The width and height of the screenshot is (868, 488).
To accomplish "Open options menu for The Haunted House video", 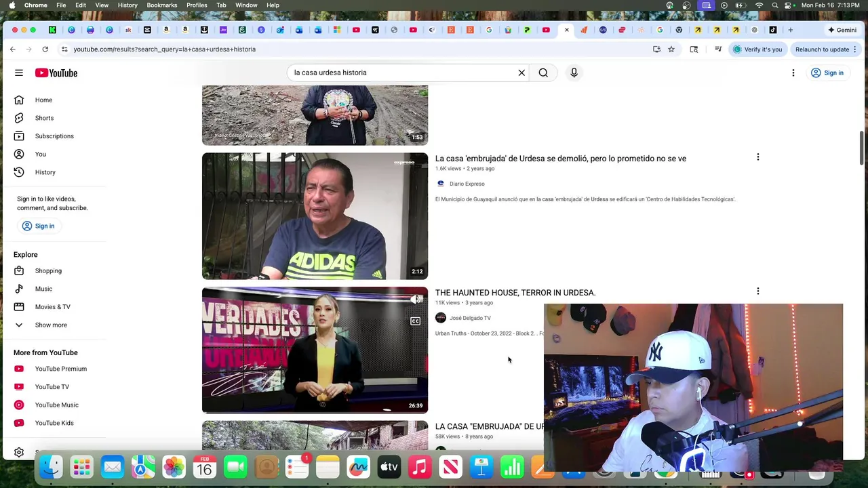I will pyautogui.click(x=757, y=291).
